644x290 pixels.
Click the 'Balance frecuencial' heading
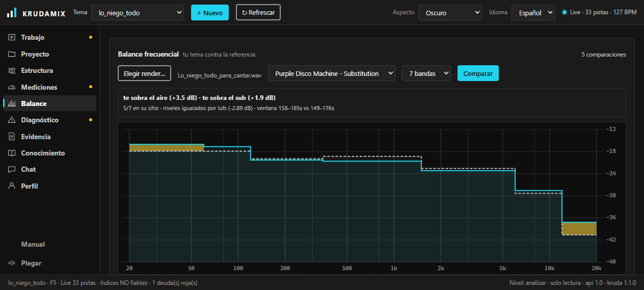pos(148,54)
